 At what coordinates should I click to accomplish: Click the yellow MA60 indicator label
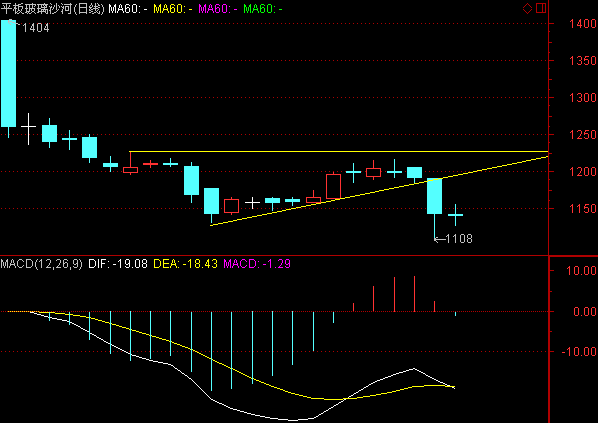click(x=173, y=8)
